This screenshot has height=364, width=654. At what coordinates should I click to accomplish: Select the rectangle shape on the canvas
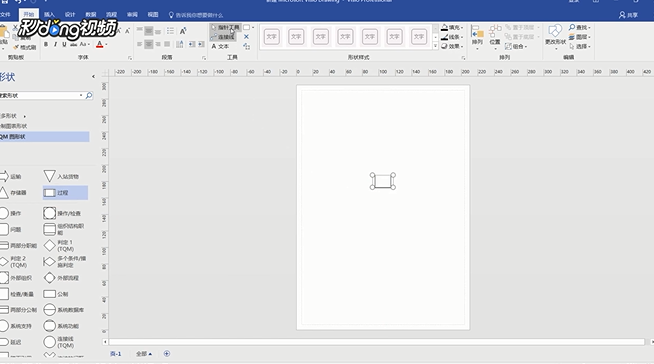pos(382,181)
